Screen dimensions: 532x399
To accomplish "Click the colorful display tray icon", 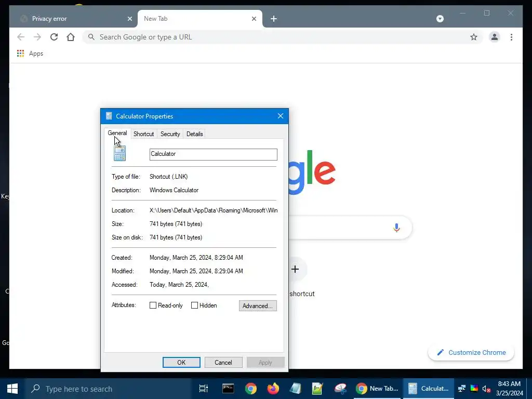I will click(x=474, y=389).
